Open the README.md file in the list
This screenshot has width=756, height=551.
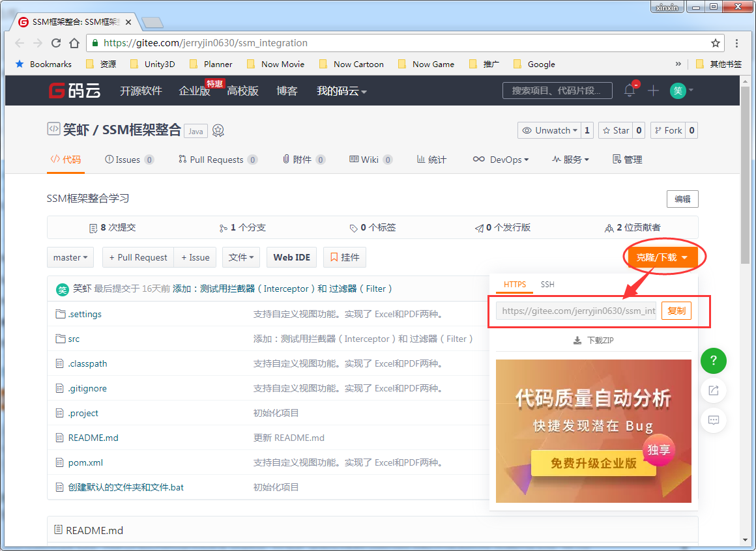point(93,438)
